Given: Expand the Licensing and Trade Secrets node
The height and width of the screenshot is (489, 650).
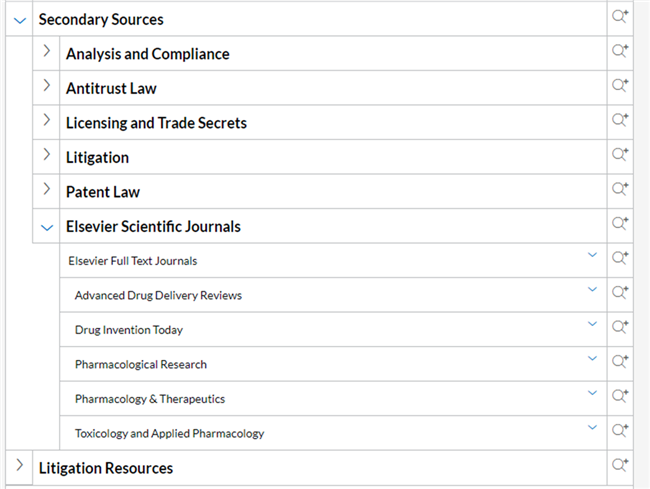Looking at the screenshot, I should pyautogui.click(x=47, y=120).
